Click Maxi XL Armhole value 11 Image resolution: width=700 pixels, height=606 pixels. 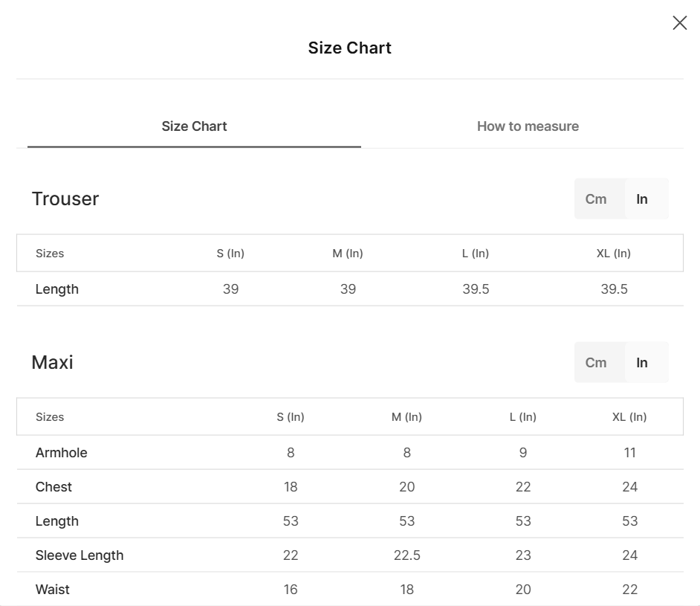[x=629, y=452]
